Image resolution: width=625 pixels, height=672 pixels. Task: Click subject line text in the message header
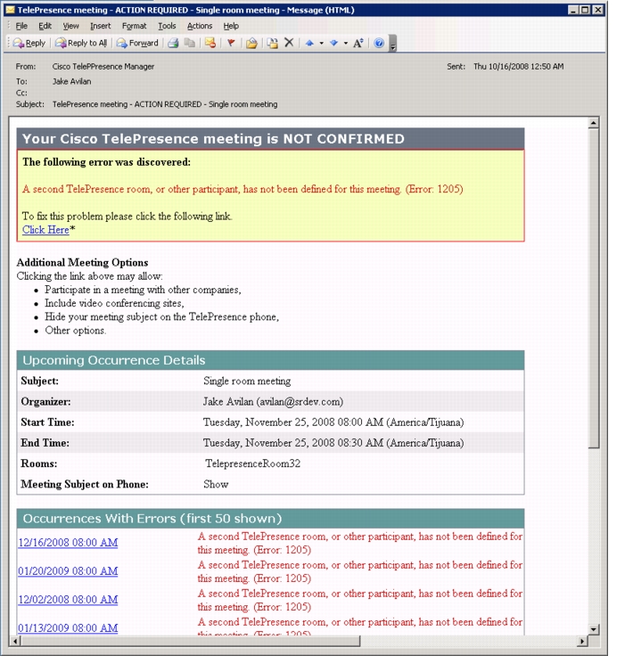click(x=165, y=104)
